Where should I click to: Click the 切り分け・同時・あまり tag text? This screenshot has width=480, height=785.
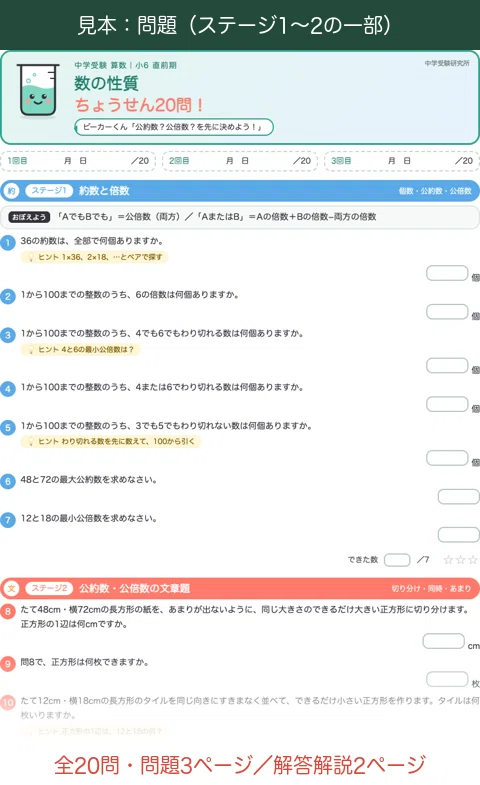click(431, 588)
